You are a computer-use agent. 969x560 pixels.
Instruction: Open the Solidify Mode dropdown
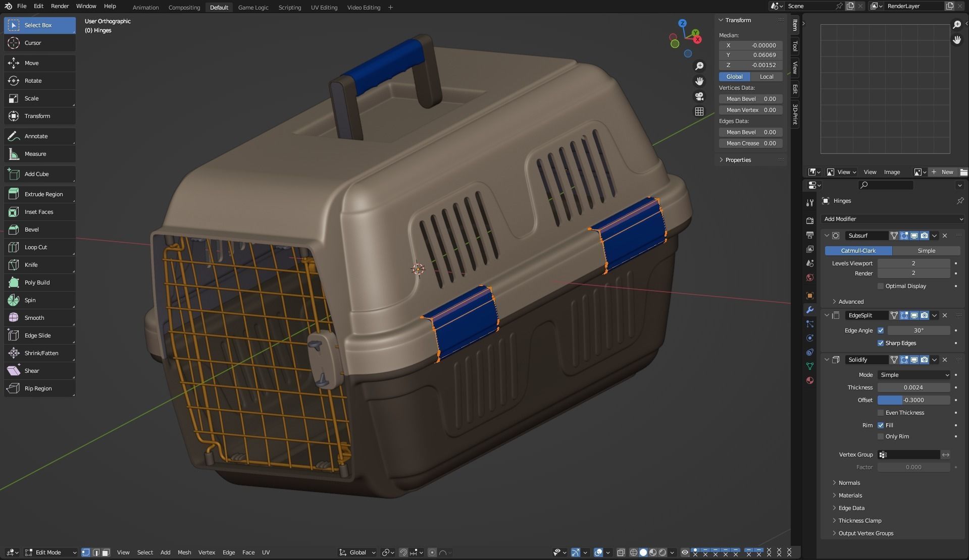click(x=914, y=375)
